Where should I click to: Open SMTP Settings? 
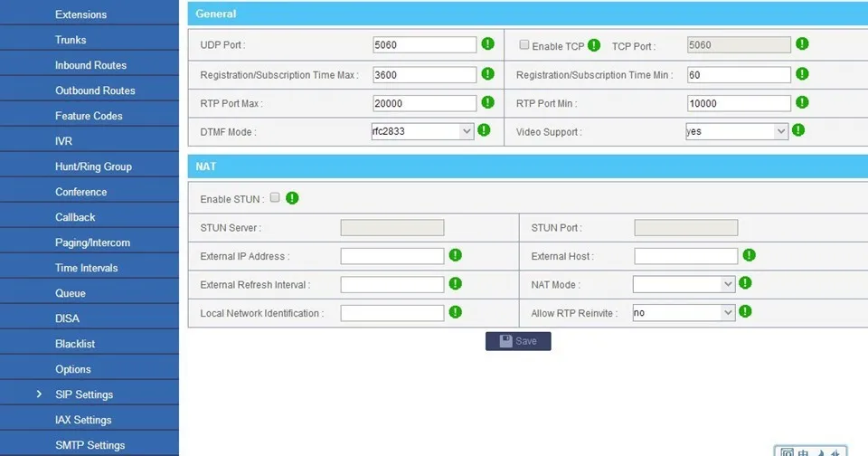(x=90, y=445)
